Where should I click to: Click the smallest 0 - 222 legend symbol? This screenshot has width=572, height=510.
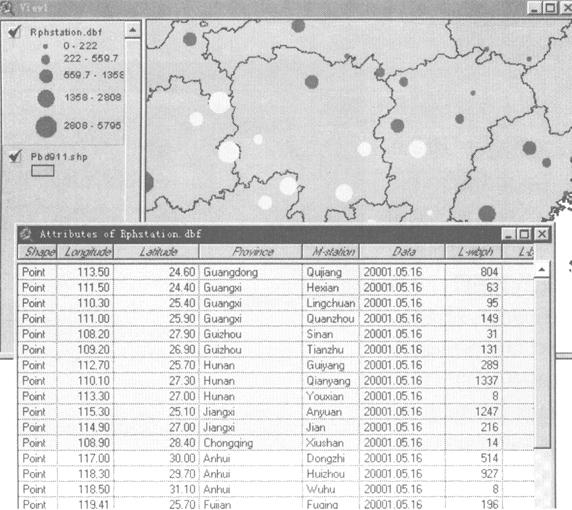point(45,46)
